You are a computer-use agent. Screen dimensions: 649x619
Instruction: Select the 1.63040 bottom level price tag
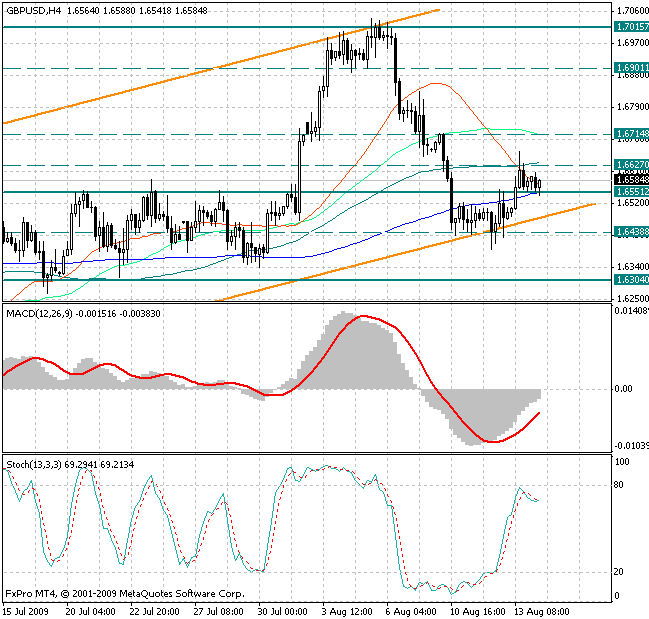(631, 280)
